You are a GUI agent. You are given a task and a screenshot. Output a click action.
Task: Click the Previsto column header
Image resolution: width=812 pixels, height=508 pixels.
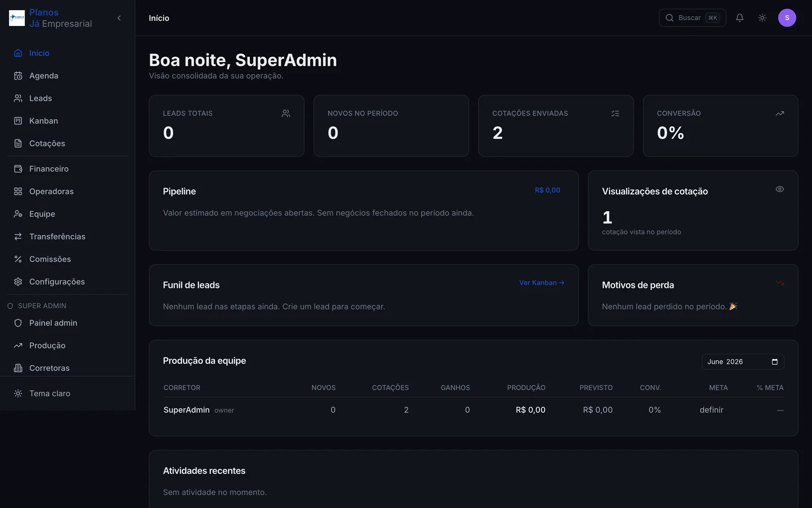click(x=596, y=388)
